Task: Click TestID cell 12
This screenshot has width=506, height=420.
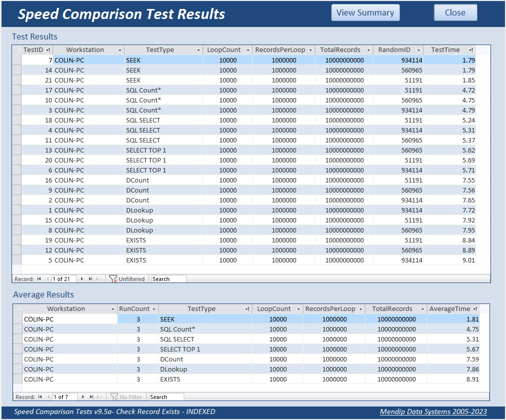Action: (37, 250)
